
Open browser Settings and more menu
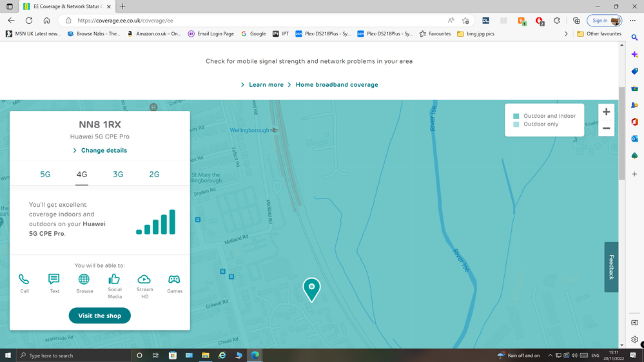(x=632, y=21)
